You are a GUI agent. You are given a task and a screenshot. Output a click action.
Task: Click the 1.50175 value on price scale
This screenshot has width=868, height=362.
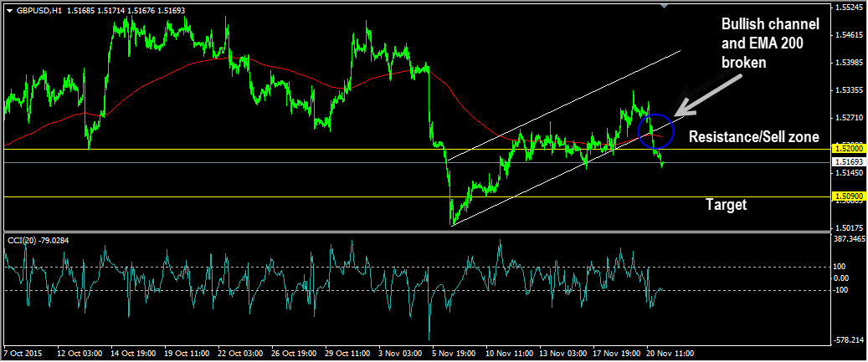tap(849, 227)
